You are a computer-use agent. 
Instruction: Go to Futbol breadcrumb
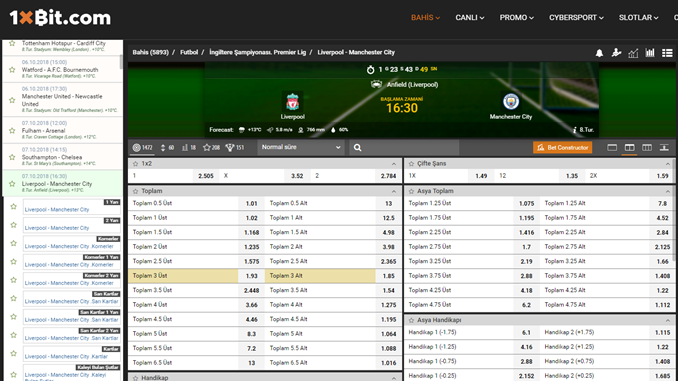(x=189, y=52)
